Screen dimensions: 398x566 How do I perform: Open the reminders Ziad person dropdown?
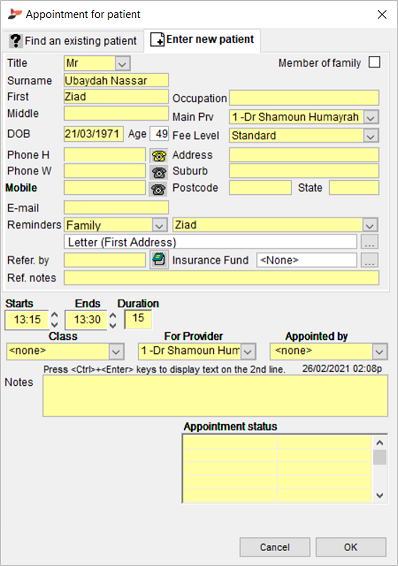369,225
